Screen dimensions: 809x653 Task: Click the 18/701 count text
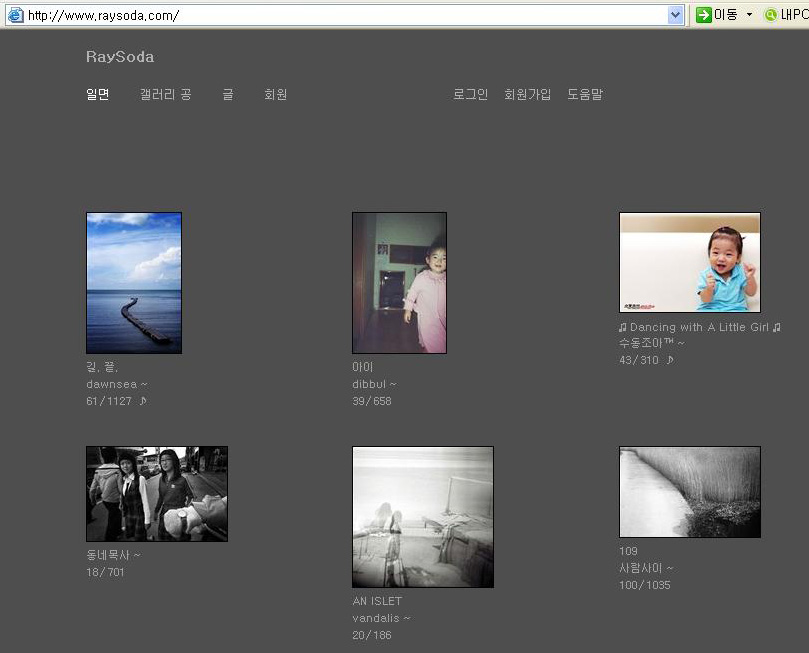pos(105,572)
